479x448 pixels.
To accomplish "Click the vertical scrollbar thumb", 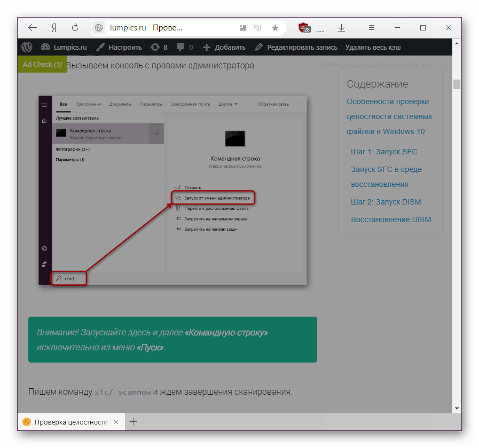I will point(457,84).
